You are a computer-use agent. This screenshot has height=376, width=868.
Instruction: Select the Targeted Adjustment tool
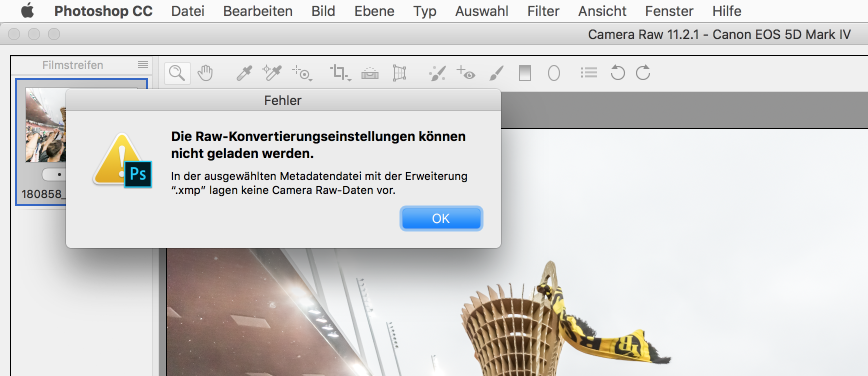(302, 73)
